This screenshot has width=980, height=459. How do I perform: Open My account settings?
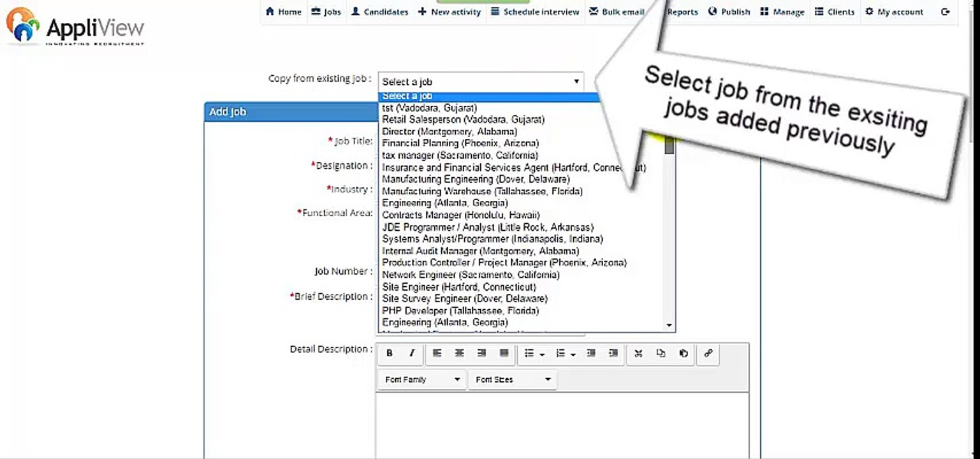click(x=894, y=11)
